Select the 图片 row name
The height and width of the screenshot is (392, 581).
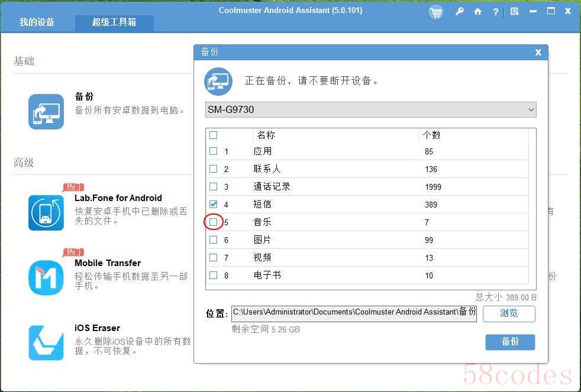pyautogui.click(x=263, y=240)
